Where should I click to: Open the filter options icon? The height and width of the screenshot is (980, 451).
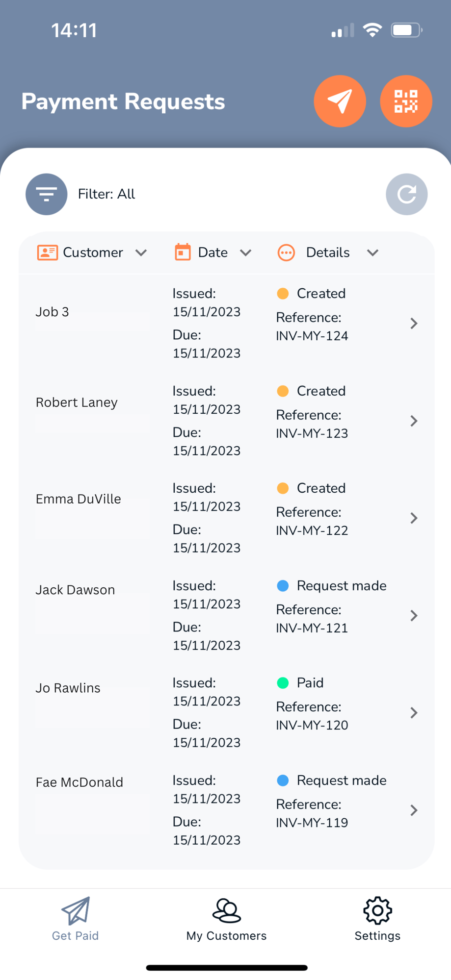click(47, 194)
